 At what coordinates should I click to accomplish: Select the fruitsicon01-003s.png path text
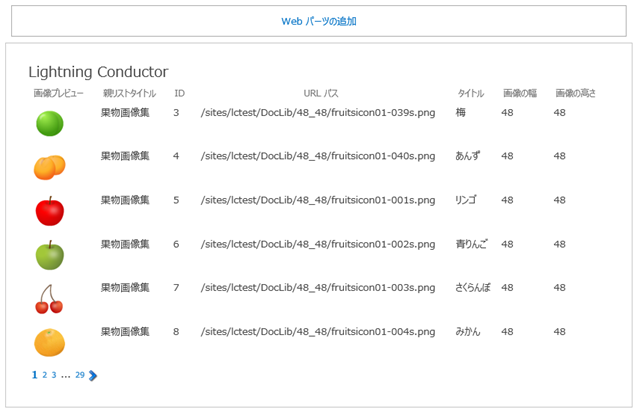coord(317,288)
